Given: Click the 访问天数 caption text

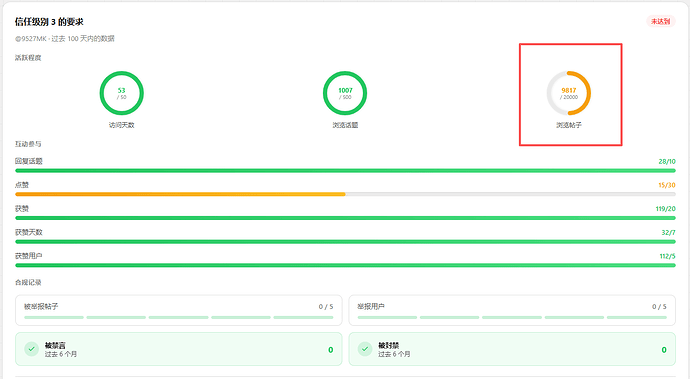Looking at the screenshot, I should [x=121, y=125].
